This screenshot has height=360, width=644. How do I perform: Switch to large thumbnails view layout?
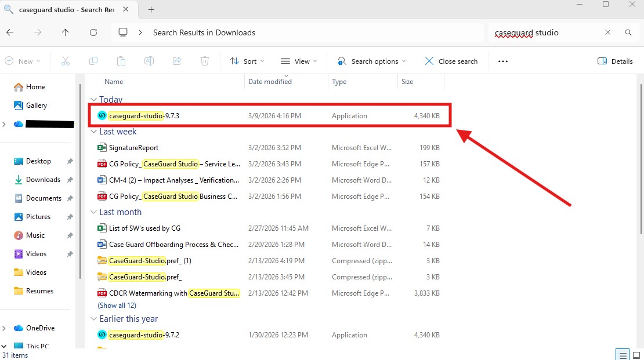click(x=635, y=355)
